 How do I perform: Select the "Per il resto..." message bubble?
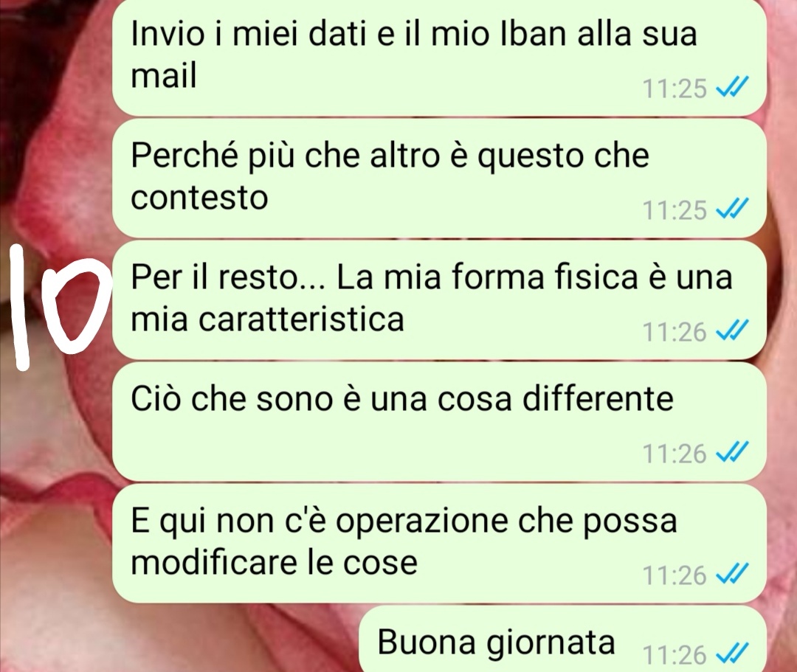click(439, 300)
